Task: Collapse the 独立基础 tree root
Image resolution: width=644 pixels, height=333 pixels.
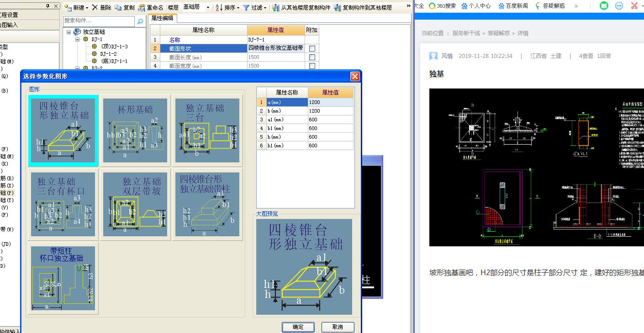Action: coord(69,32)
